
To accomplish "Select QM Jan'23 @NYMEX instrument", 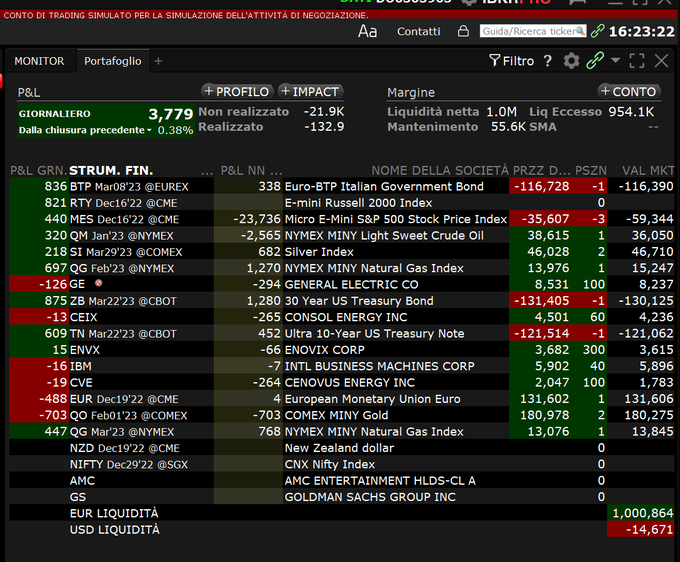I will click(121, 236).
